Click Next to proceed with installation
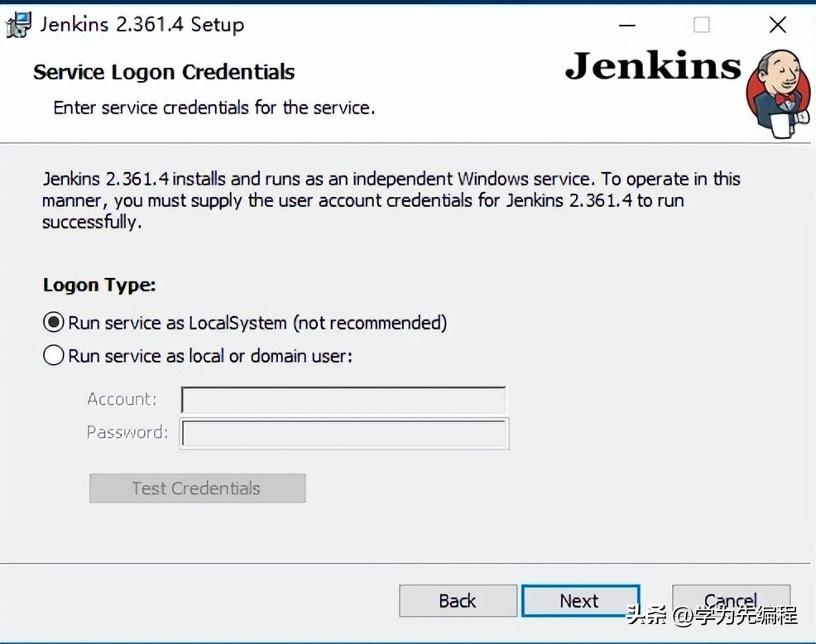The width and height of the screenshot is (816, 644). pyautogui.click(x=581, y=601)
